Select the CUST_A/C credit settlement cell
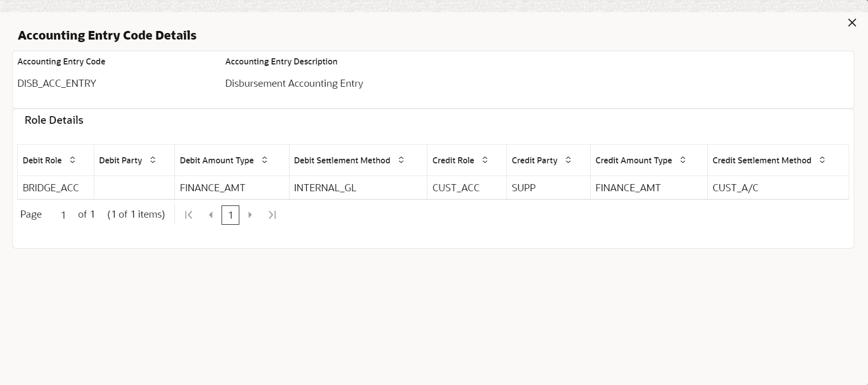The width and height of the screenshot is (868, 385). click(x=735, y=188)
